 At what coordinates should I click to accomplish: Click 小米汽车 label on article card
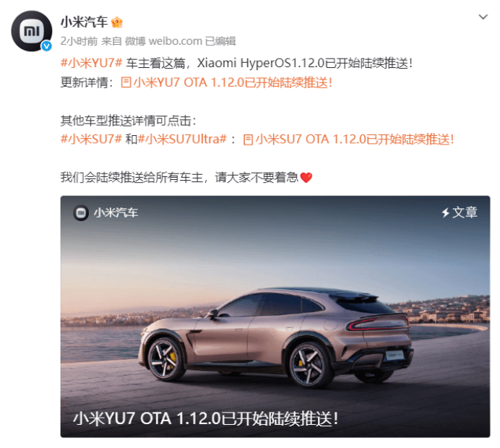coord(116,212)
